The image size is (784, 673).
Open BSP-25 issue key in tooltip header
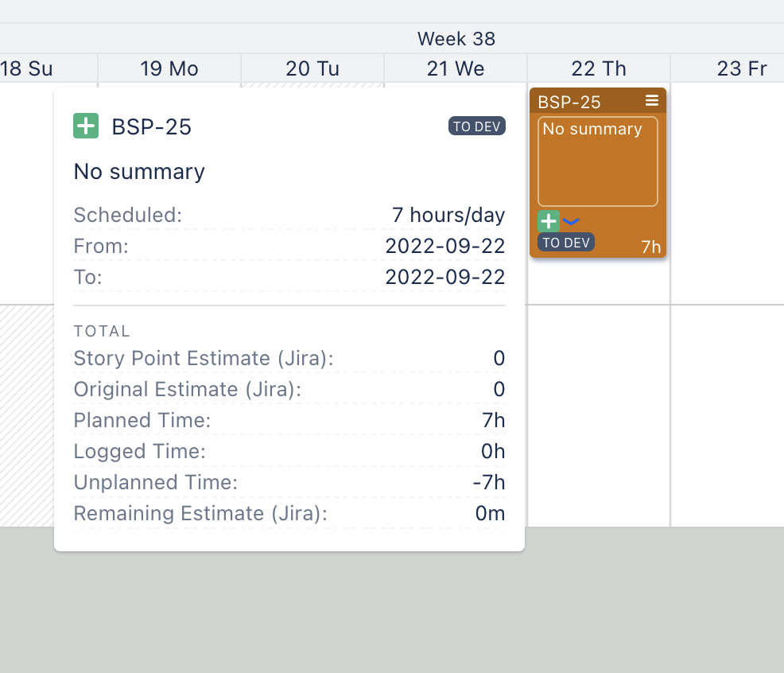[x=151, y=127]
